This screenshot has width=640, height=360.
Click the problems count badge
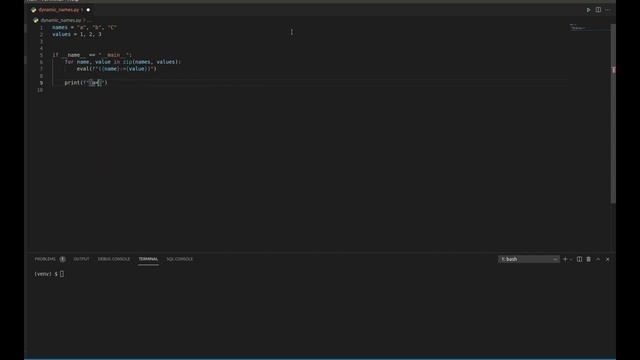pyautogui.click(x=62, y=259)
